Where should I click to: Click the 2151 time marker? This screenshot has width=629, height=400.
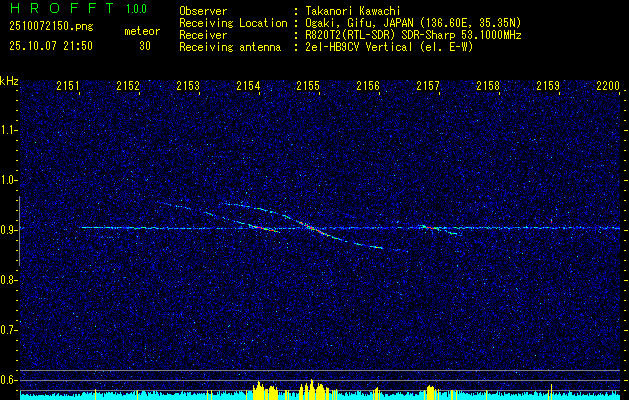pyautogui.click(x=68, y=86)
